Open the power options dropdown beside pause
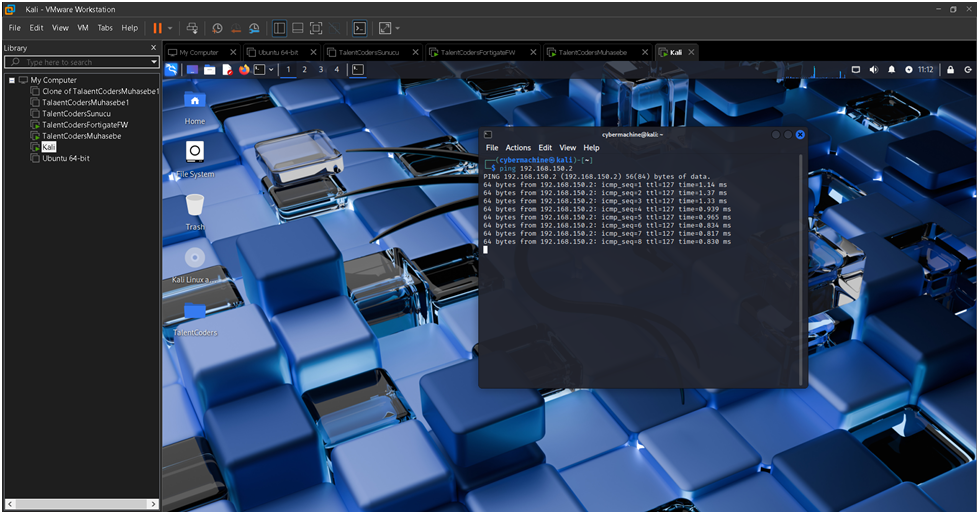 pyautogui.click(x=170, y=28)
